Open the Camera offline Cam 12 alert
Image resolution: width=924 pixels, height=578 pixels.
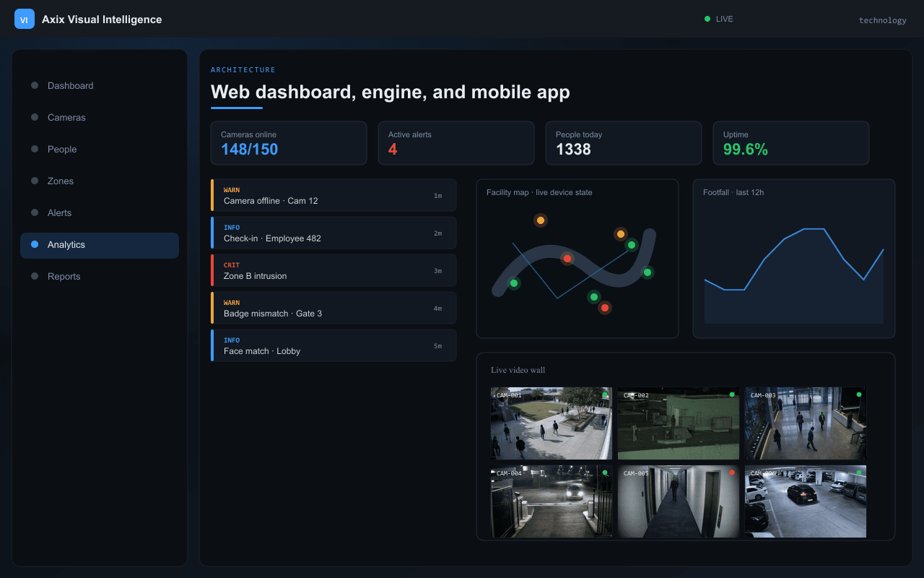(334, 195)
